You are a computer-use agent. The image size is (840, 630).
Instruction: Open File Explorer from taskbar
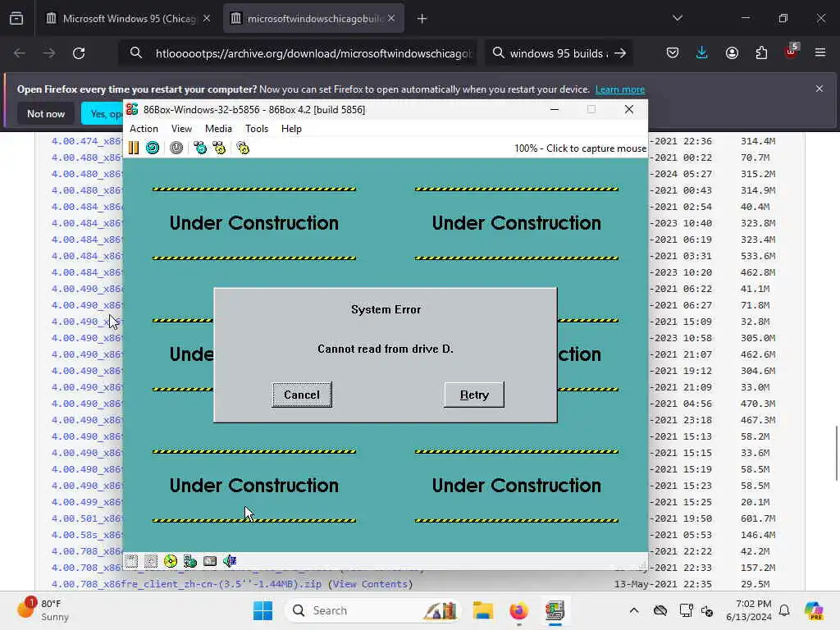tap(482, 610)
